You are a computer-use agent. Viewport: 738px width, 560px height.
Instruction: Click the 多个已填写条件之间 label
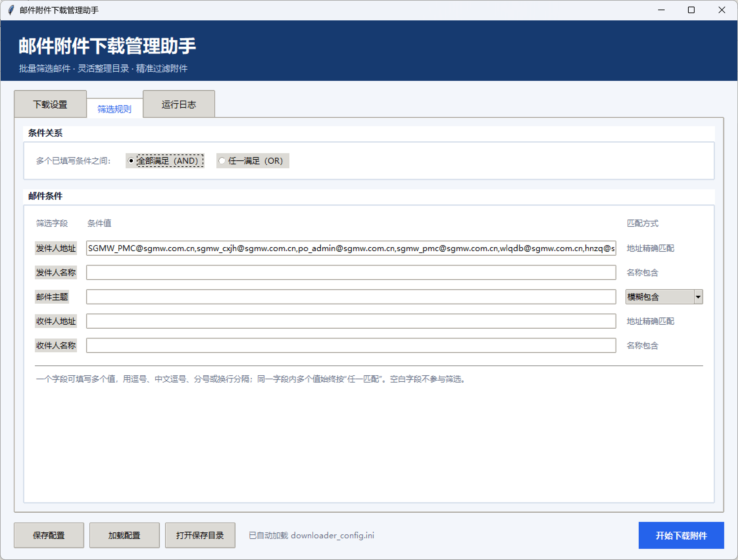coord(73,161)
